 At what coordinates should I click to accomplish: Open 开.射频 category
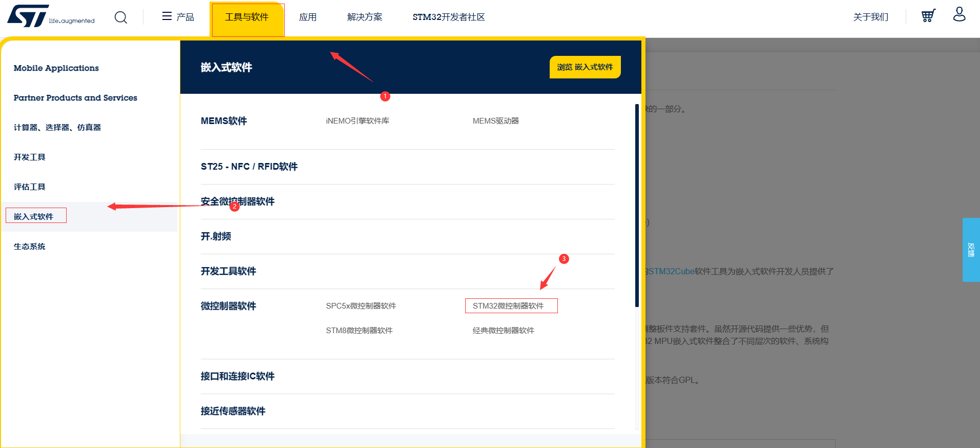pos(216,236)
